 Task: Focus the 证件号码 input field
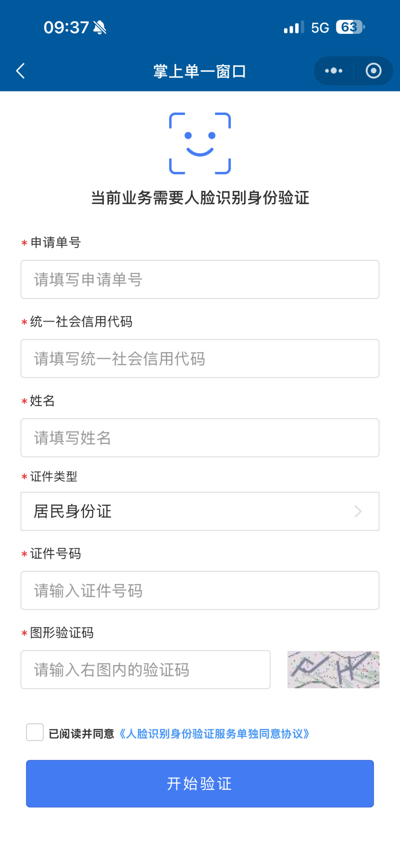(x=200, y=591)
